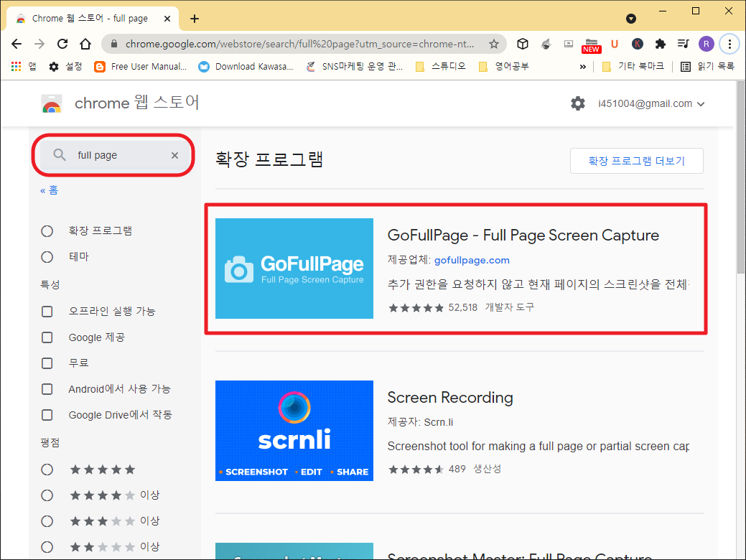Bookmark the page with the star icon

pos(494,43)
